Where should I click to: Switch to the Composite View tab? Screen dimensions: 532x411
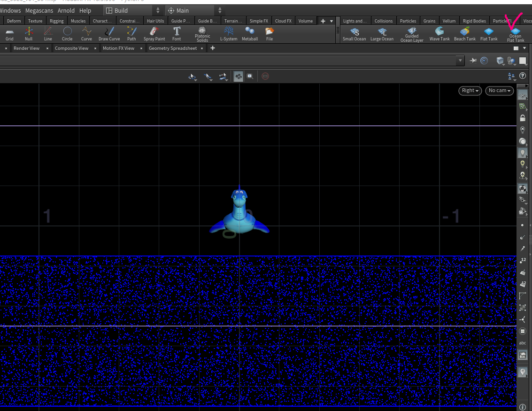pos(71,48)
